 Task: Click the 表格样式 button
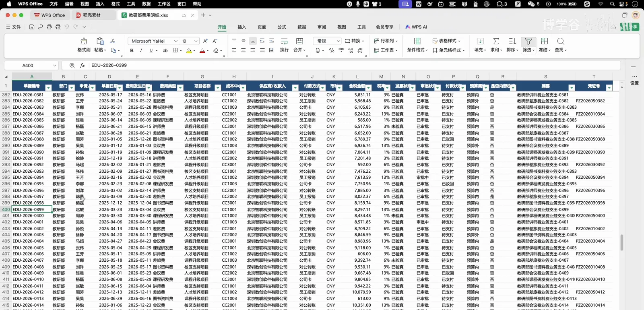tap(446, 41)
